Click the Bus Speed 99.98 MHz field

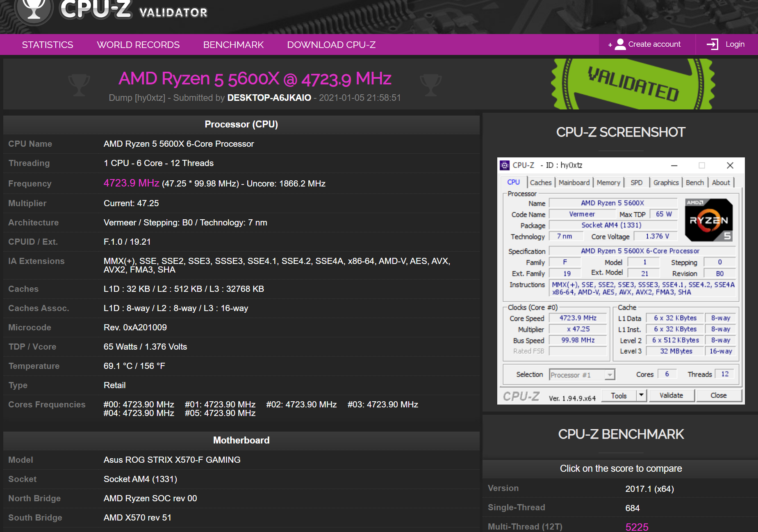pyautogui.click(x=578, y=340)
